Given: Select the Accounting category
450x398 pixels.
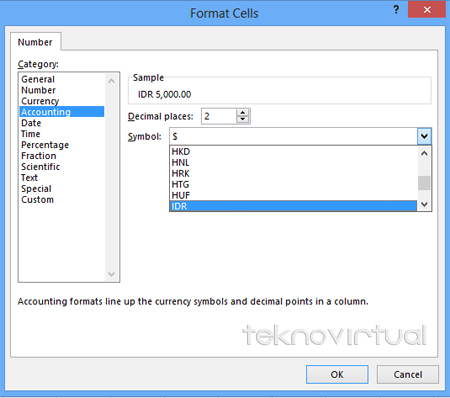Looking at the screenshot, I should 62,112.
